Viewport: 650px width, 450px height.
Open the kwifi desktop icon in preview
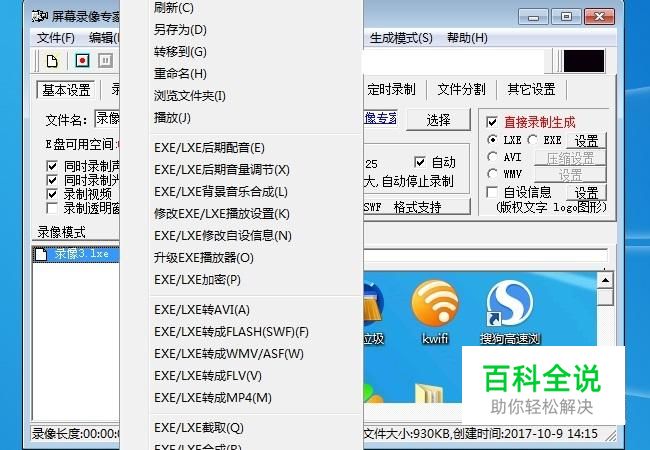[x=435, y=313]
